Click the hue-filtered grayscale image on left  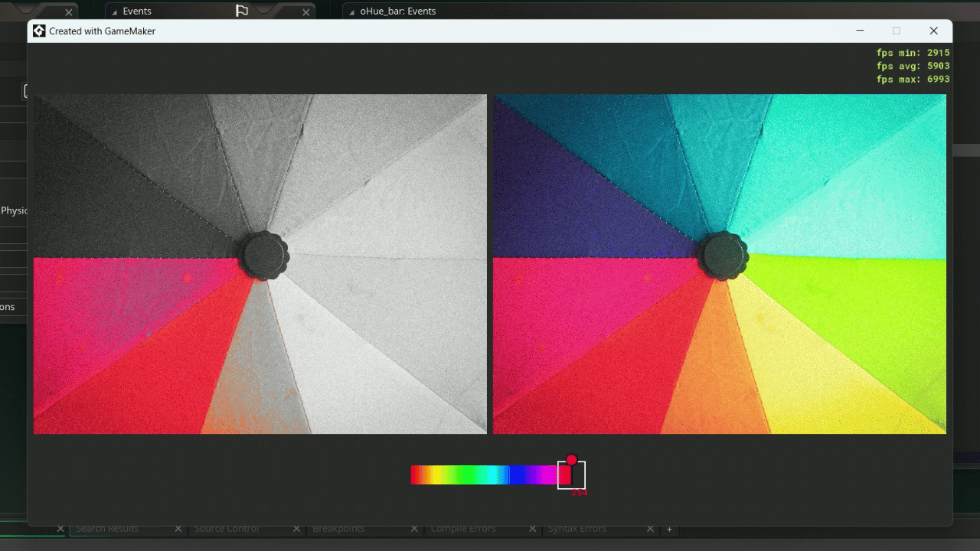tap(260, 264)
